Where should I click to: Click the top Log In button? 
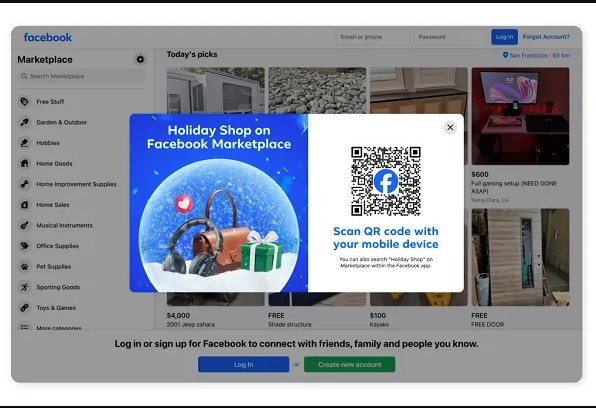coord(504,37)
